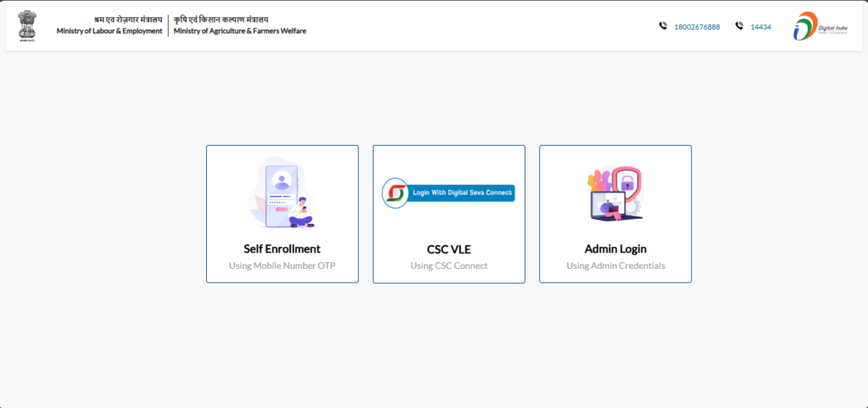The width and height of the screenshot is (868, 408).
Task: Call helpline number 18002676888
Action: tap(697, 27)
